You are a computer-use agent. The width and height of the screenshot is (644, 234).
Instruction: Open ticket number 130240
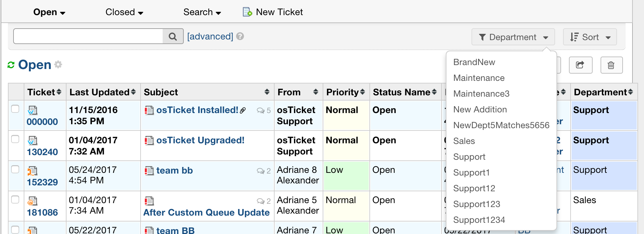coord(42,152)
